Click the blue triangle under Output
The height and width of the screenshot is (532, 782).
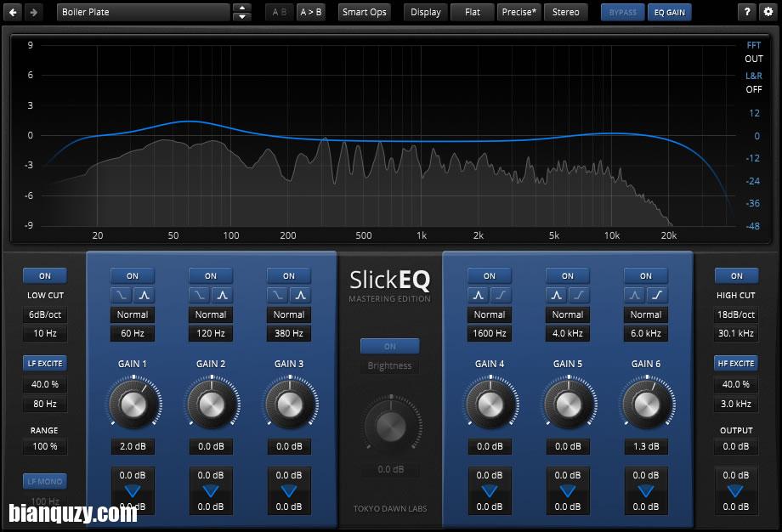(x=736, y=491)
